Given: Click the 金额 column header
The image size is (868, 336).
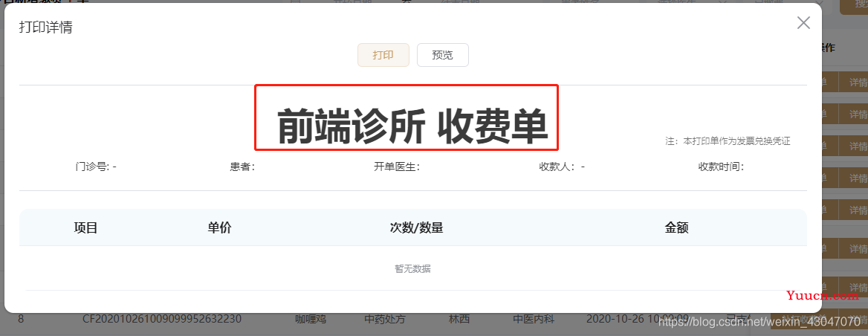Looking at the screenshot, I should coord(676,227).
